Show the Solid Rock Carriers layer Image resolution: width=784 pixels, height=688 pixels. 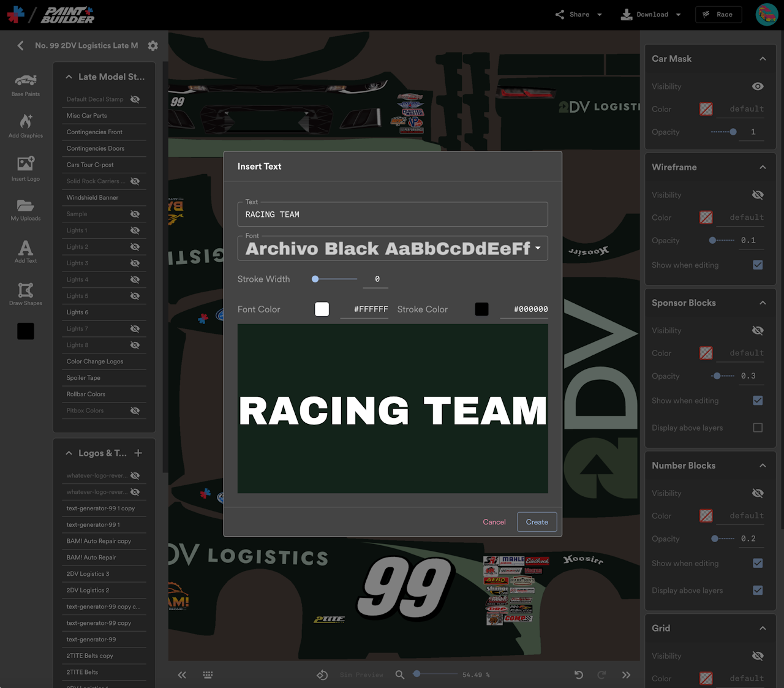tap(135, 181)
